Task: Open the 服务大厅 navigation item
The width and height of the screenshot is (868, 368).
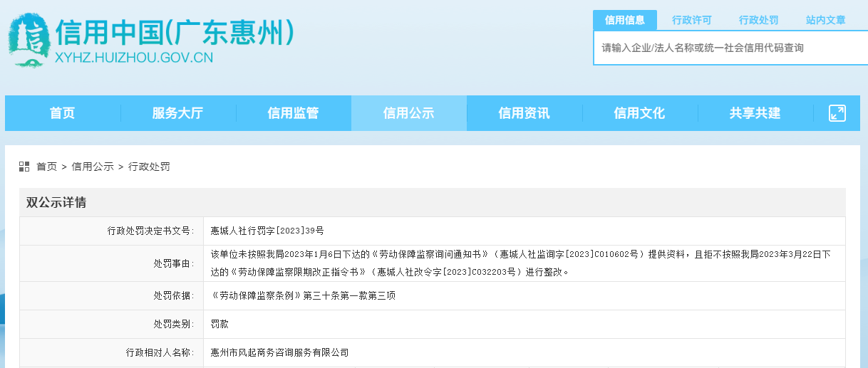Action: tap(177, 113)
